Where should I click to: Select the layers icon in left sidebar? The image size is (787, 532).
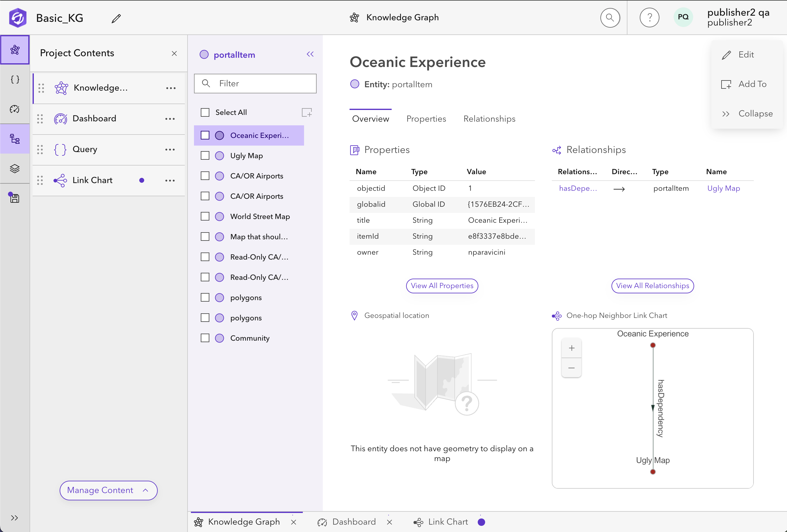coord(14,169)
